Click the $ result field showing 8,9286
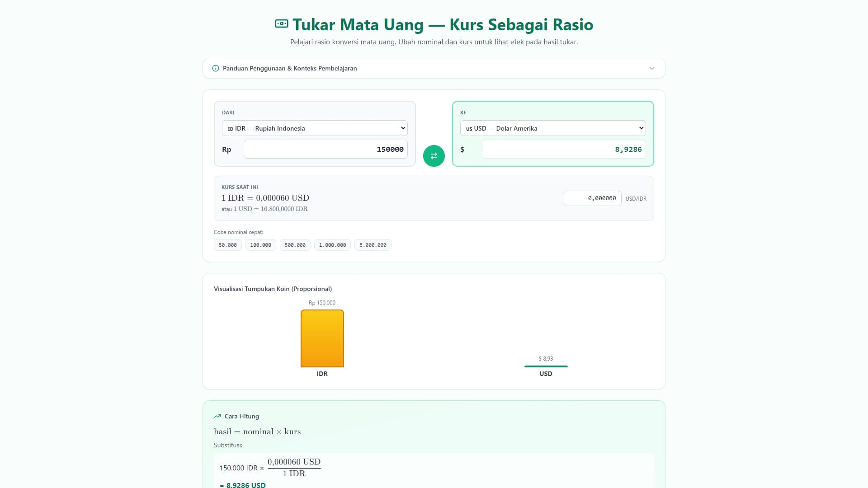Image resolution: width=868 pixels, height=488 pixels. (x=564, y=149)
